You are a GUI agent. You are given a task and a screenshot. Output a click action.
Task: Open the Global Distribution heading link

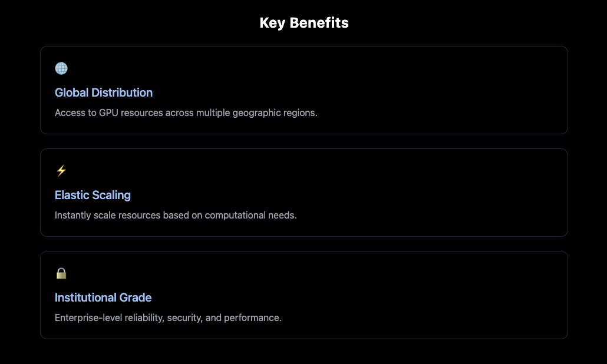104,92
